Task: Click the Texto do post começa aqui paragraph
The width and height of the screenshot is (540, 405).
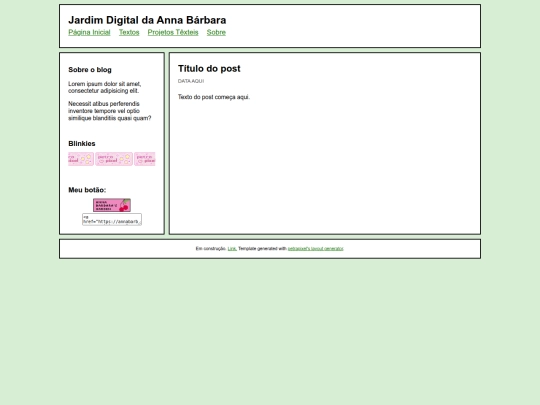Action: 214,97
